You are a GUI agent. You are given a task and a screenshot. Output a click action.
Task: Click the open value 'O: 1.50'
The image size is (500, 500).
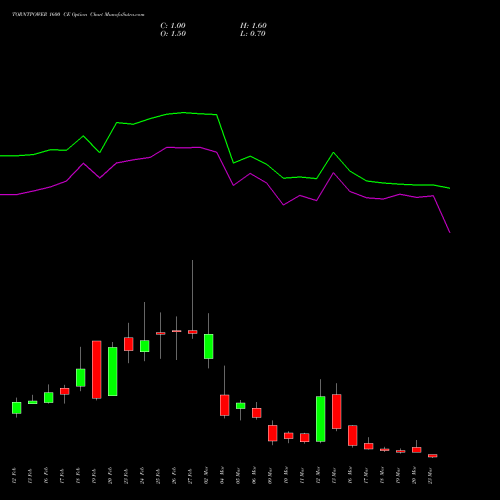tap(173, 34)
